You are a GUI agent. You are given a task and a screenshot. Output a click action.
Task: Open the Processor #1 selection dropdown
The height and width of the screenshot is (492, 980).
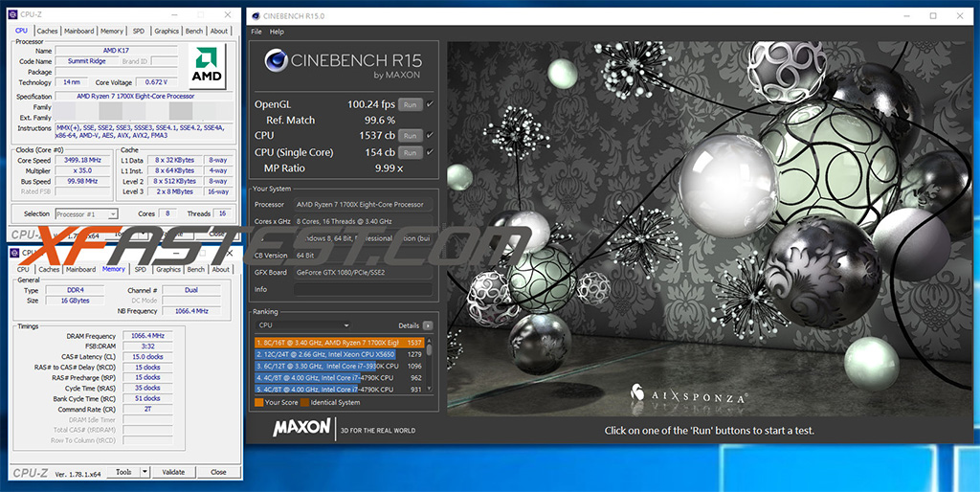[x=86, y=213]
